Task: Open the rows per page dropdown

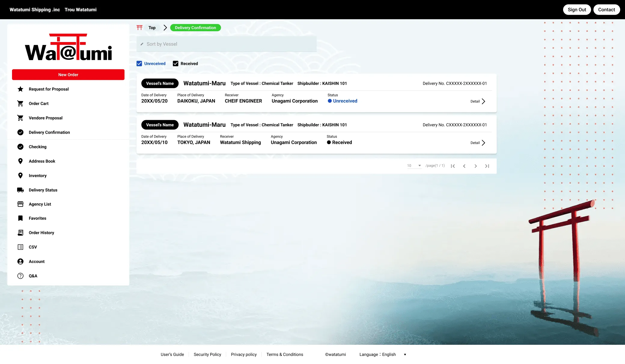Action: point(414,166)
